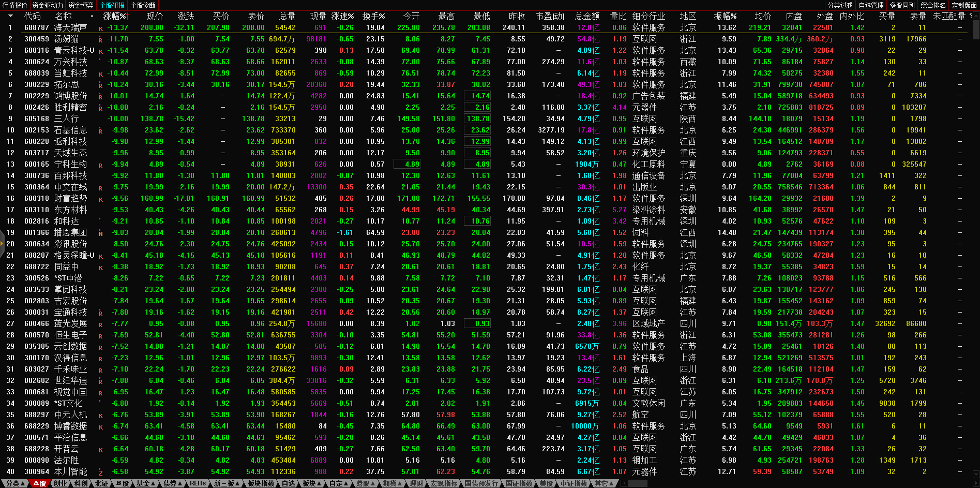The height and width of the screenshot is (488, 980).
Task: Click the K marker beside 财富趋势
Action: [x=100, y=199]
